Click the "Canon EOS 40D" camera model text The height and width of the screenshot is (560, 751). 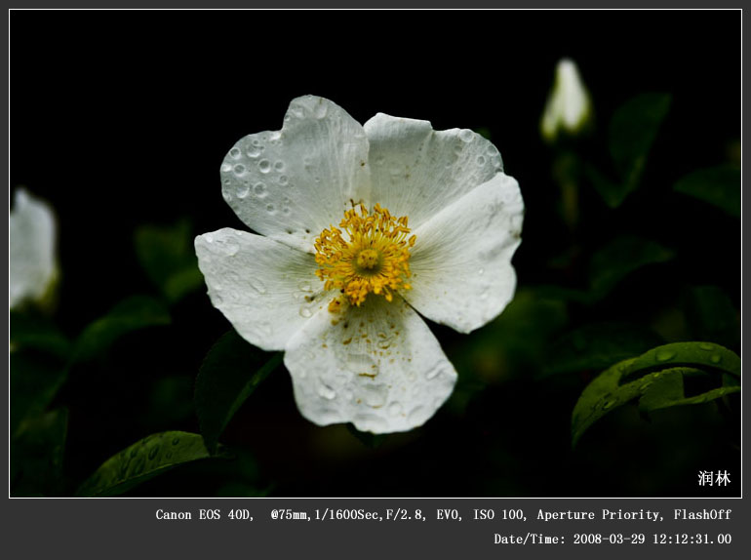(204, 514)
